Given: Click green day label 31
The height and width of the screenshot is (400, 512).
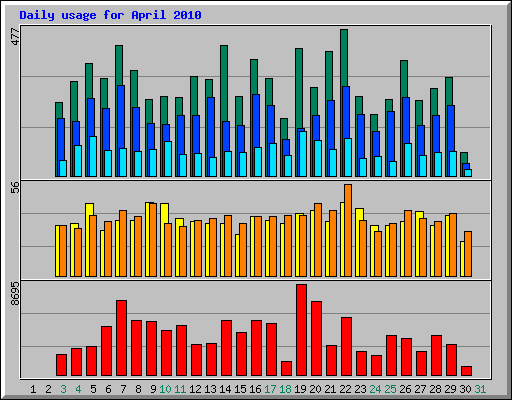Looking at the screenshot, I should (480, 389).
